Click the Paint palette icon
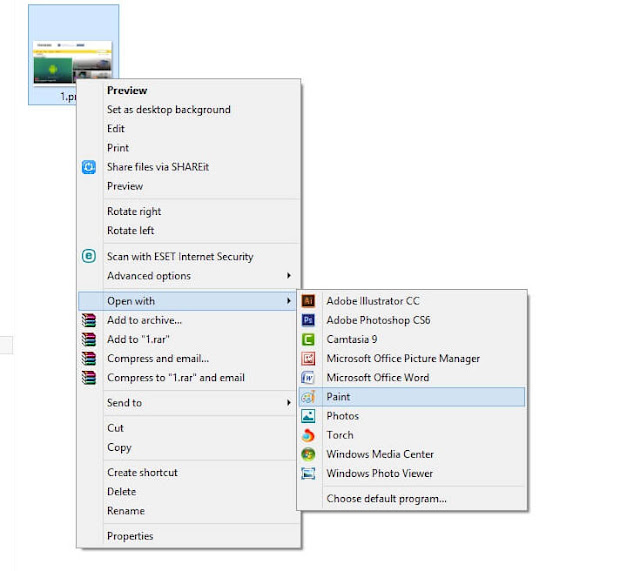The height and width of the screenshot is (571, 640). pos(308,397)
